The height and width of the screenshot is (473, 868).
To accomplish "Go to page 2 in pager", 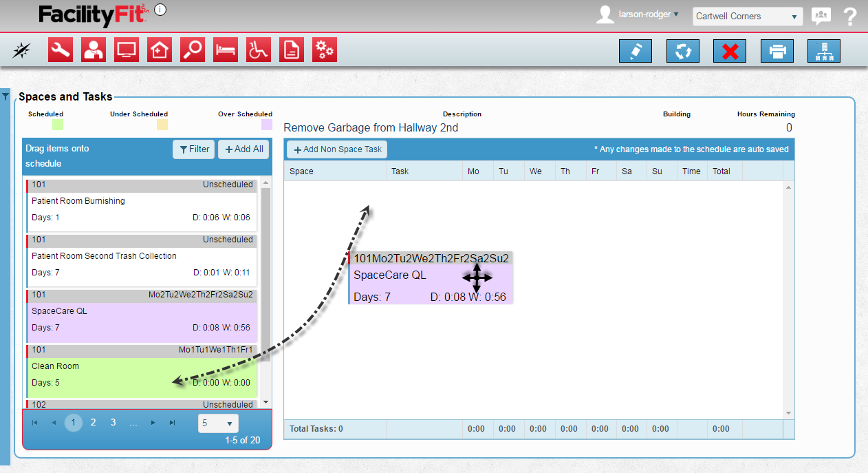I will tap(94, 422).
